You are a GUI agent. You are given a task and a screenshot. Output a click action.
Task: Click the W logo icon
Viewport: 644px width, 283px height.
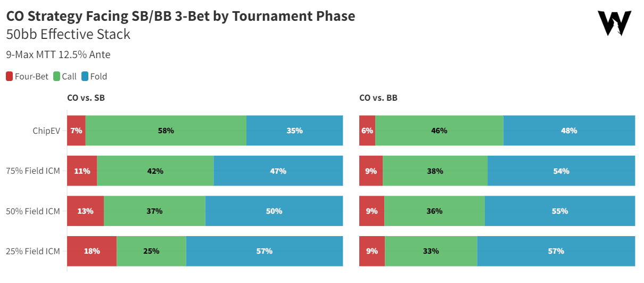(614, 23)
